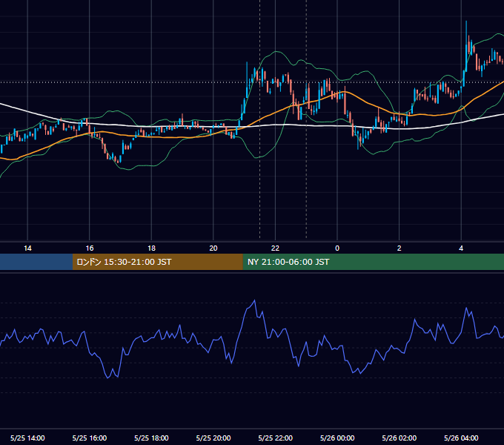Click the 18 hour label on the price chart axis
This screenshot has height=445, width=504.
(151, 248)
